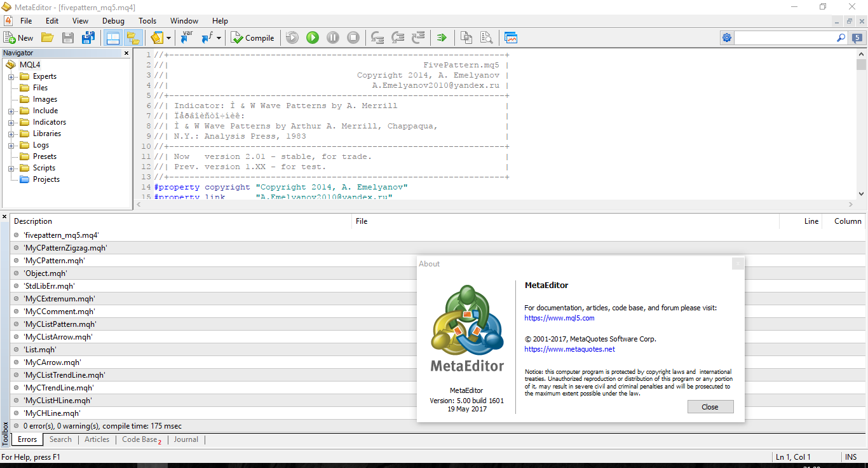Open the Debug menu
This screenshot has height=468, width=868.
tap(113, 21)
